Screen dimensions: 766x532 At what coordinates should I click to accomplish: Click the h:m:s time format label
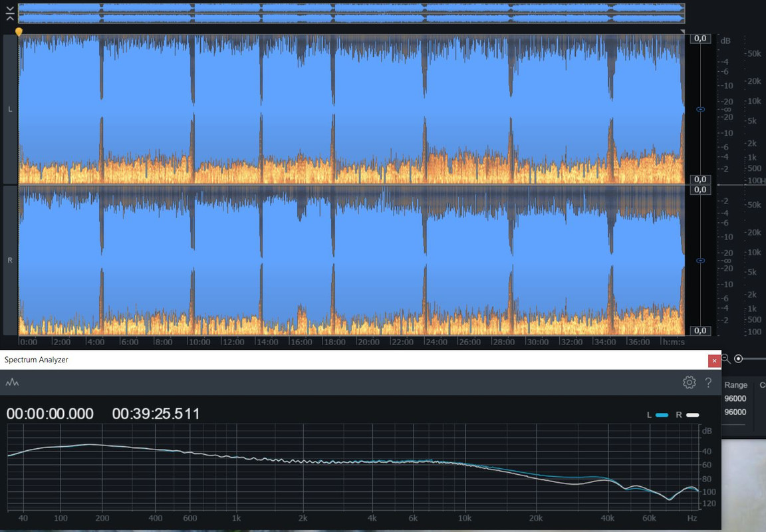coord(673,342)
